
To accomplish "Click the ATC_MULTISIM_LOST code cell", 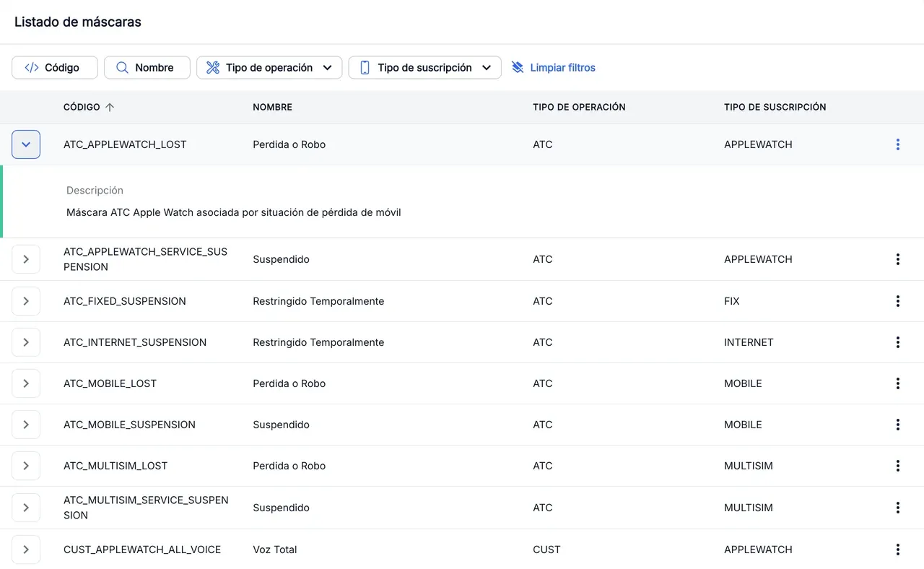I will (x=115, y=466).
